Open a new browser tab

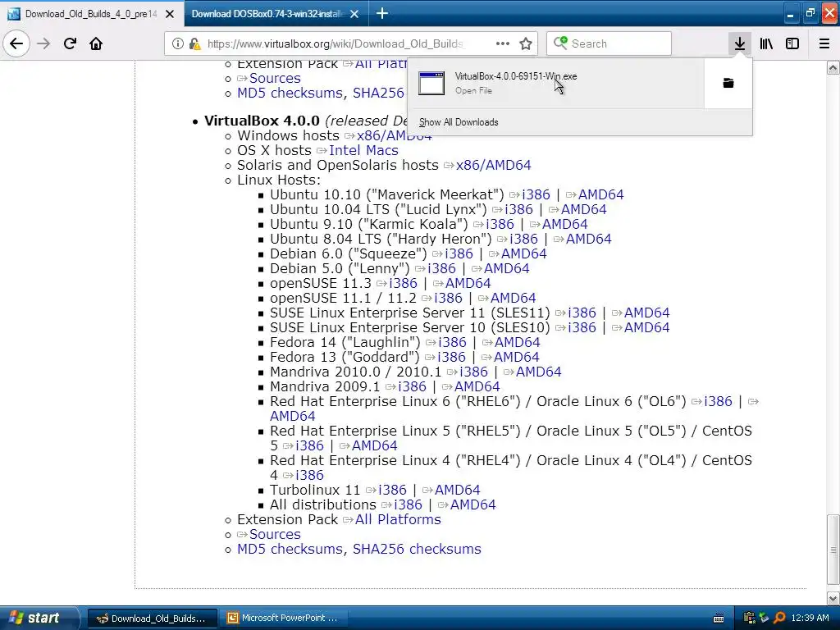pos(382,13)
